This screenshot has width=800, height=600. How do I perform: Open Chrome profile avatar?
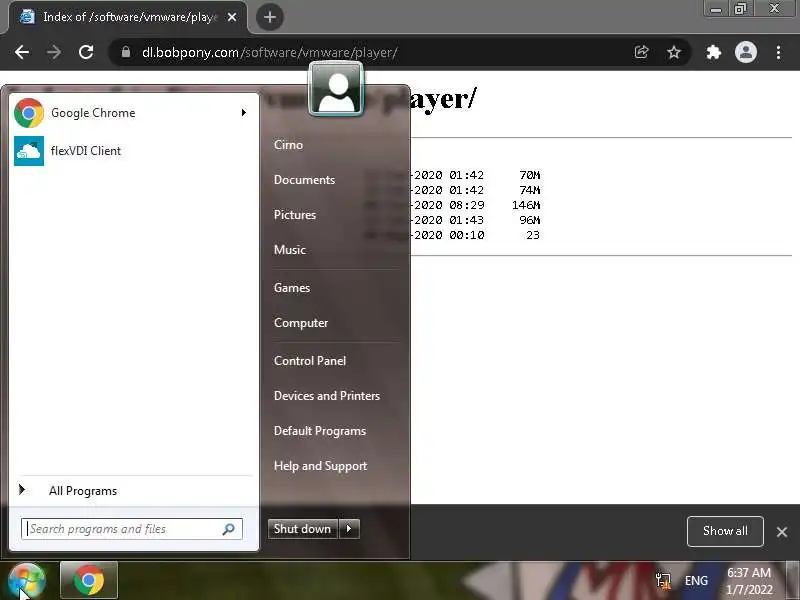click(746, 52)
